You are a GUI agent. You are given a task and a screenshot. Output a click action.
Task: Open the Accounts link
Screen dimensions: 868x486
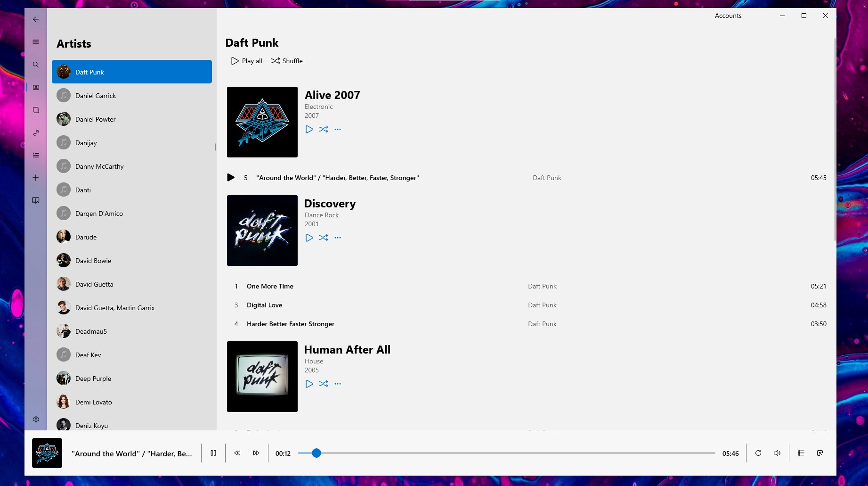tap(728, 16)
